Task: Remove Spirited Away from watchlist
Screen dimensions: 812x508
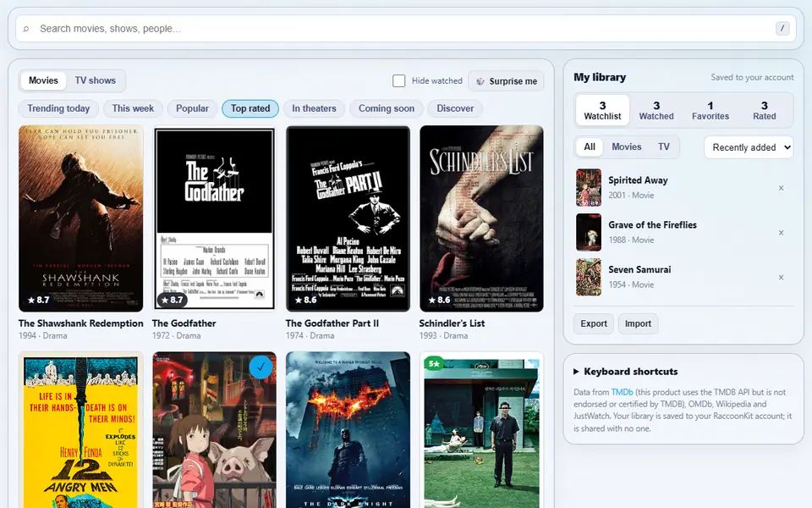Action: click(x=781, y=188)
